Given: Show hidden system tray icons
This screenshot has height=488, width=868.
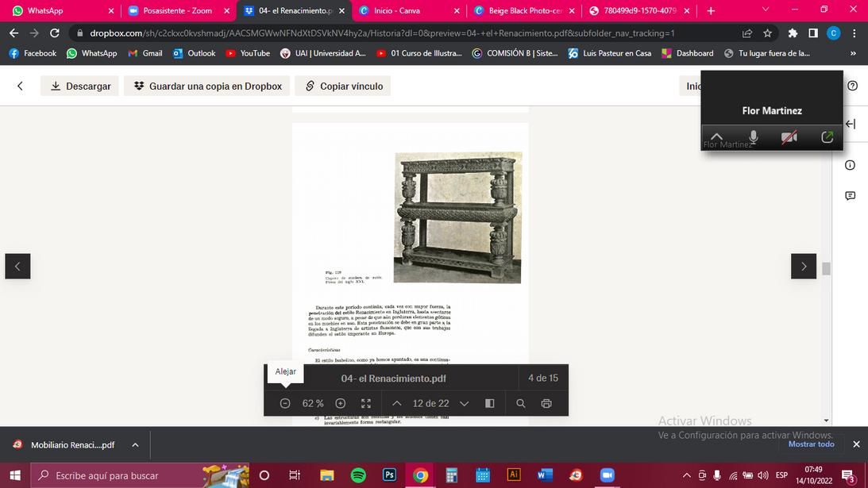Looking at the screenshot, I should tap(686, 475).
